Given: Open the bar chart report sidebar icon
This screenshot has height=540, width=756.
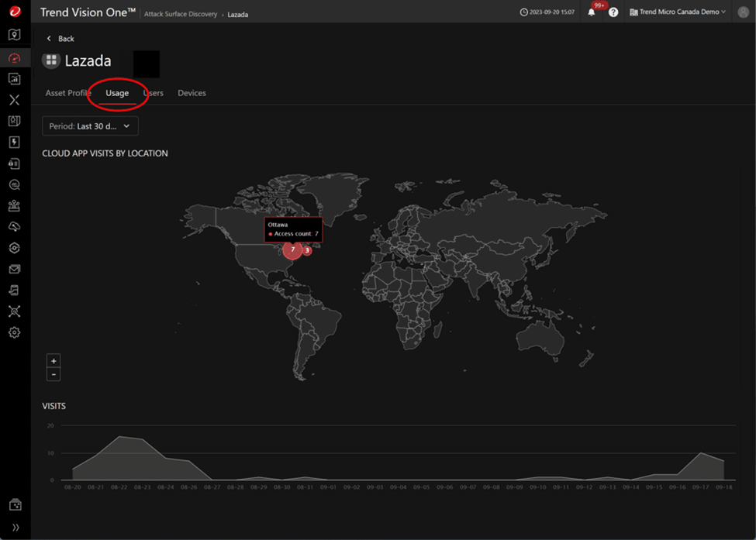Looking at the screenshot, I should [15, 78].
